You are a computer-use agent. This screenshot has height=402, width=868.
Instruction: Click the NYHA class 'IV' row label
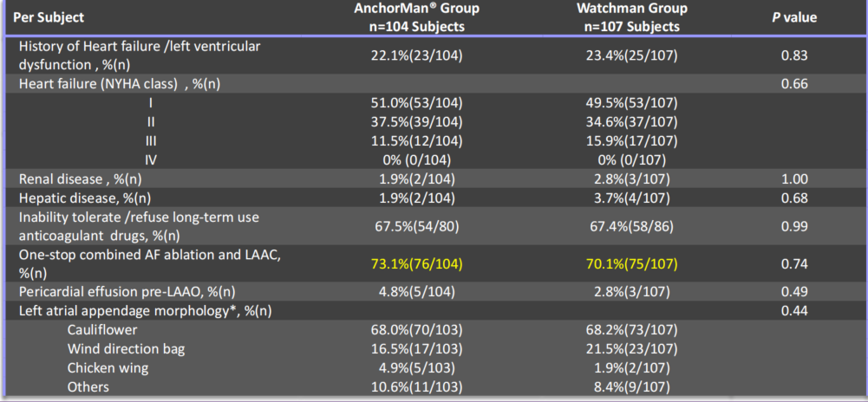click(151, 159)
